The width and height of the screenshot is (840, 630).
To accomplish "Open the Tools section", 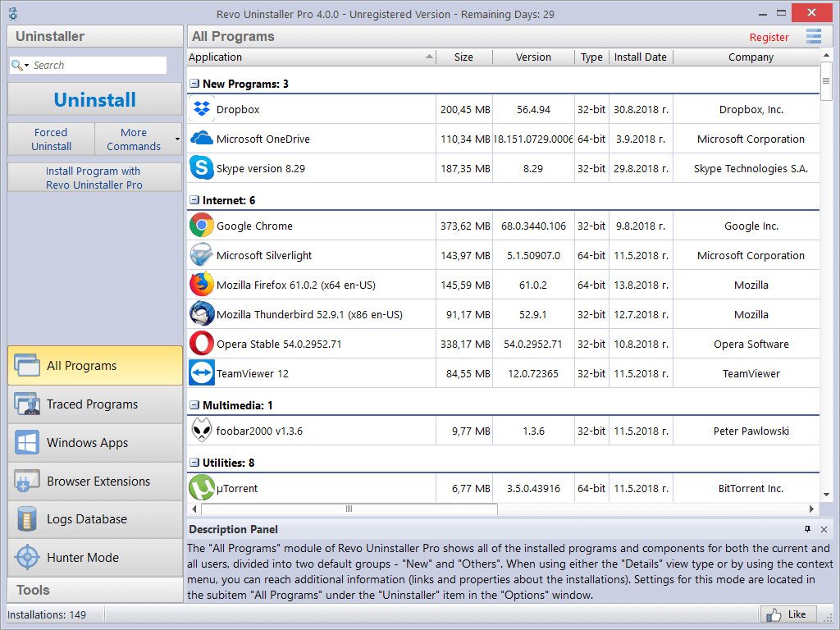I will [x=94, y=590].
